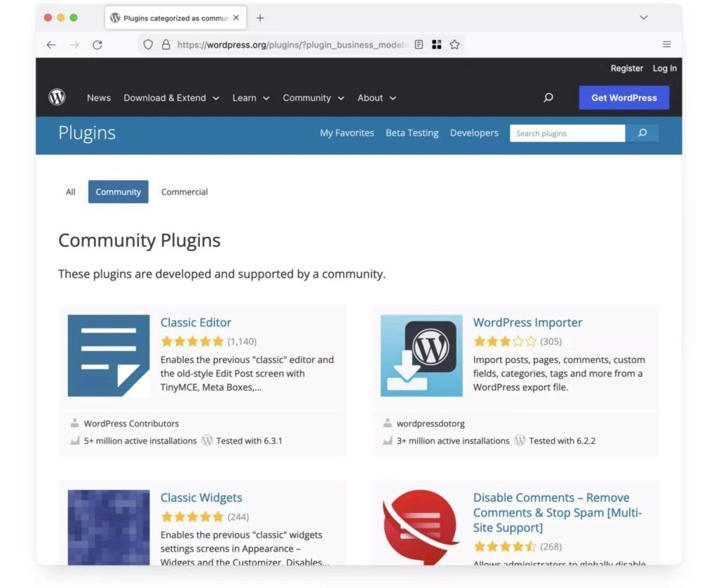Viewport: 718px width, 588px height.
Task: Reload the page with refresh icon
Action: 97,45
